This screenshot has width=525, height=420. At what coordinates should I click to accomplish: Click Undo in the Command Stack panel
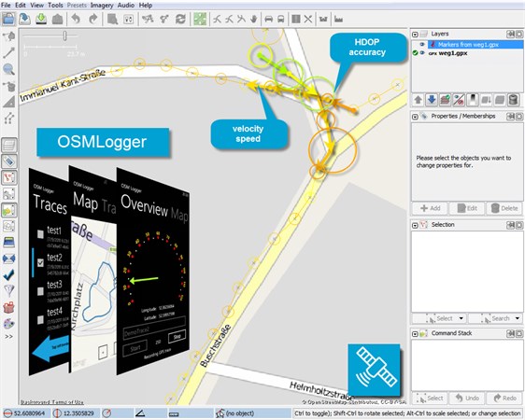pyautogui.click(x=467, y=398)
